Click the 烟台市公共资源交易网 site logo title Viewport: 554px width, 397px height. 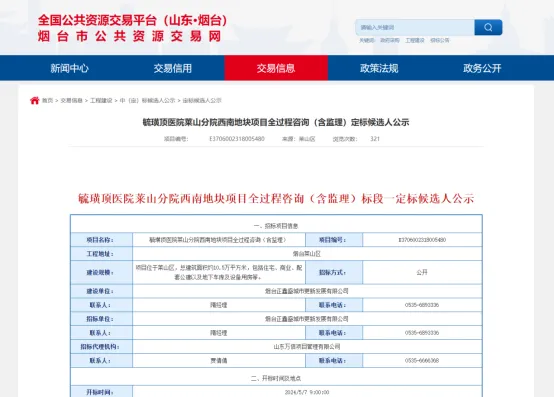pyautogui.click(x=130, y=36)
